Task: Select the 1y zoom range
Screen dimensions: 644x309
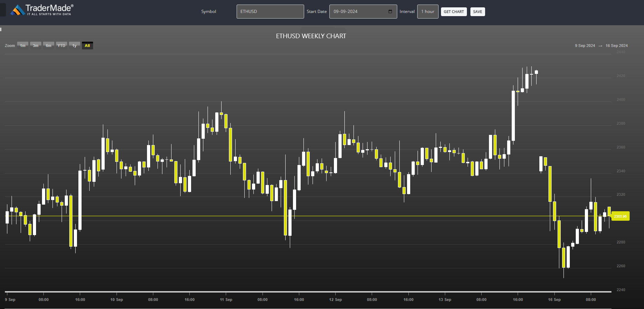Action: click(x=75, y=46)
